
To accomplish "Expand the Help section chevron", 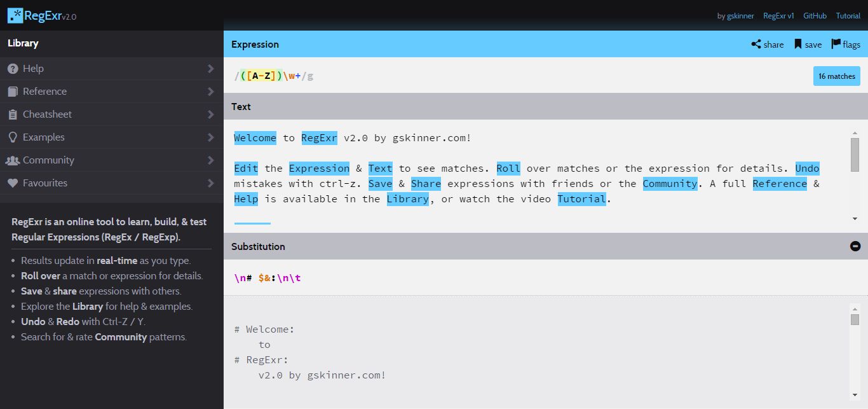I will coord(211,68).
